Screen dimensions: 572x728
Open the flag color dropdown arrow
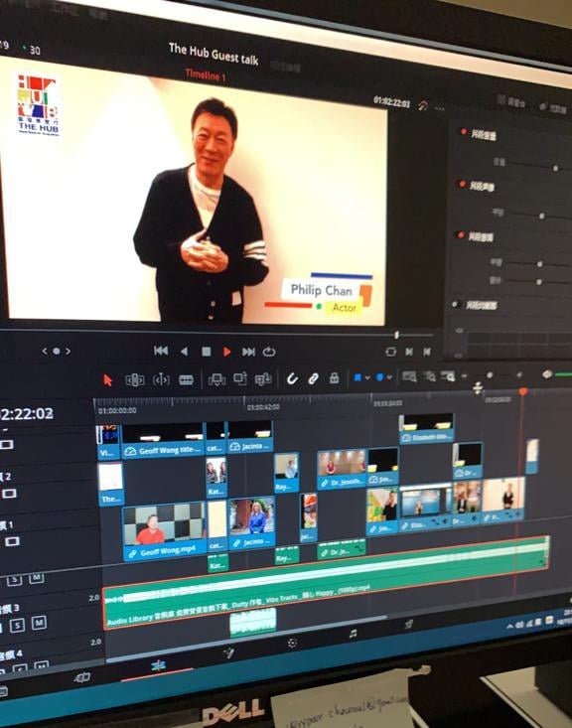(x=367, y=378)
